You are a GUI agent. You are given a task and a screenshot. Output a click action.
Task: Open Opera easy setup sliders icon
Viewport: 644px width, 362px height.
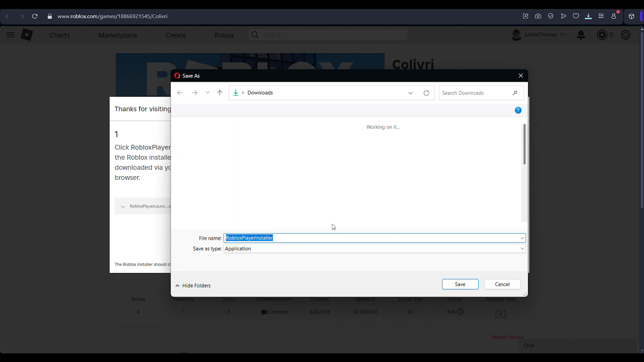point(601,16)
